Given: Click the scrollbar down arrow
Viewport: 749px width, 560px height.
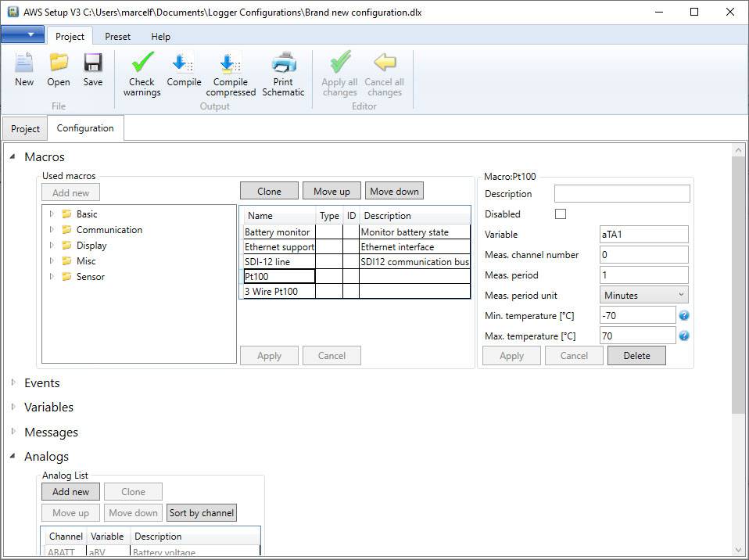Looking at the screenshot, I should [739, 550].
